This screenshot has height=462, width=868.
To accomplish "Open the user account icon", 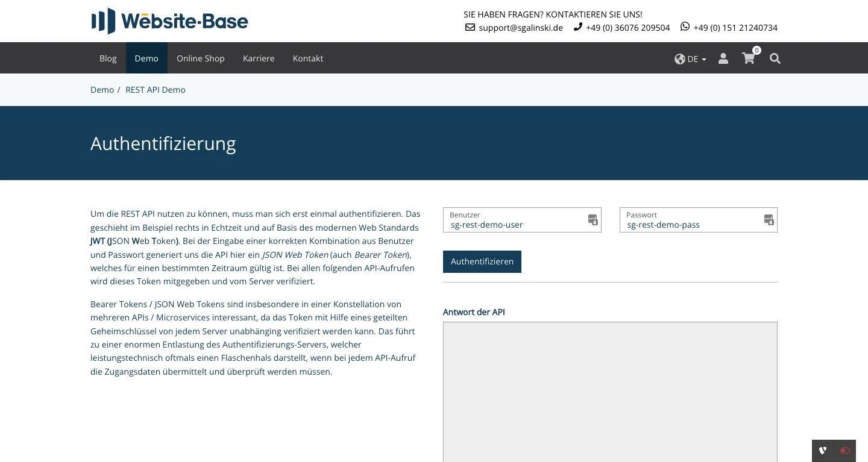I will coord(723,58).
